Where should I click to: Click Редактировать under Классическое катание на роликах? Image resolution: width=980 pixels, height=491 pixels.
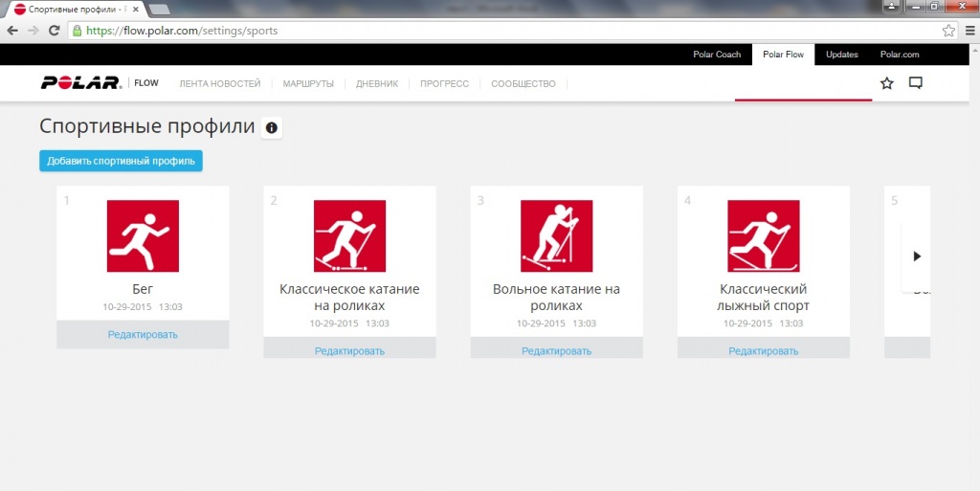click(349, 351)
